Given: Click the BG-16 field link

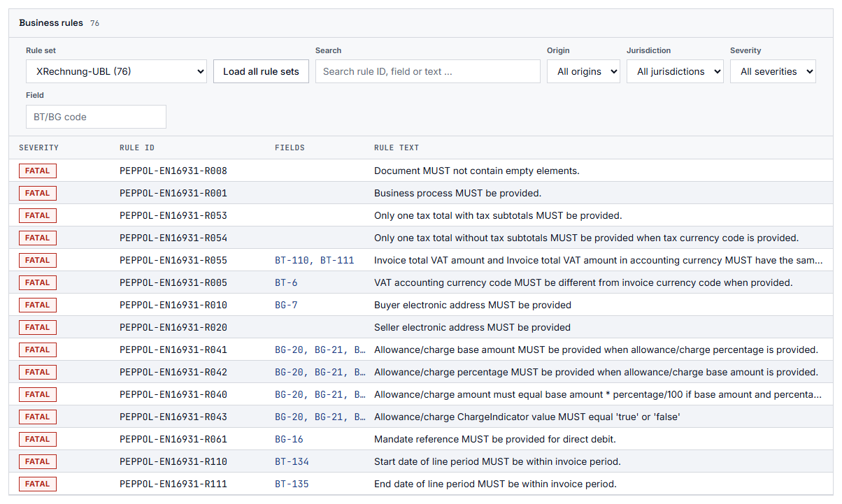Looking at the screenshot, I should 289,439.
